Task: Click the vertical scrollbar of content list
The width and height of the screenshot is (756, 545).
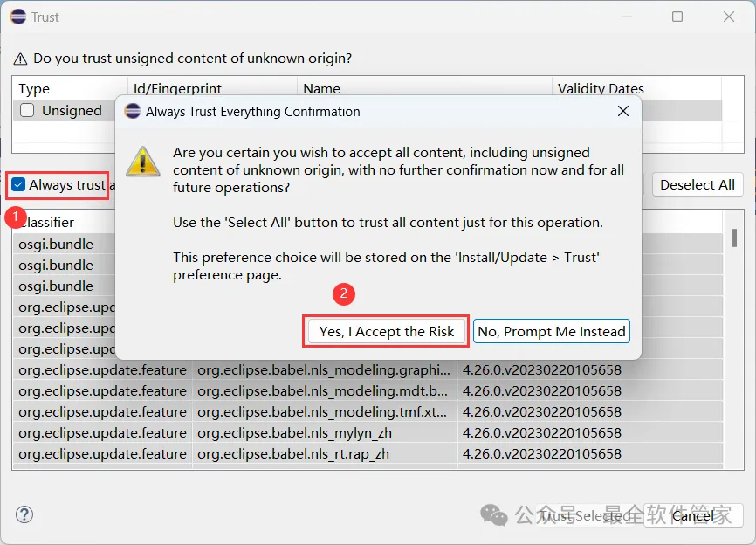Action: tap(735, 349)
